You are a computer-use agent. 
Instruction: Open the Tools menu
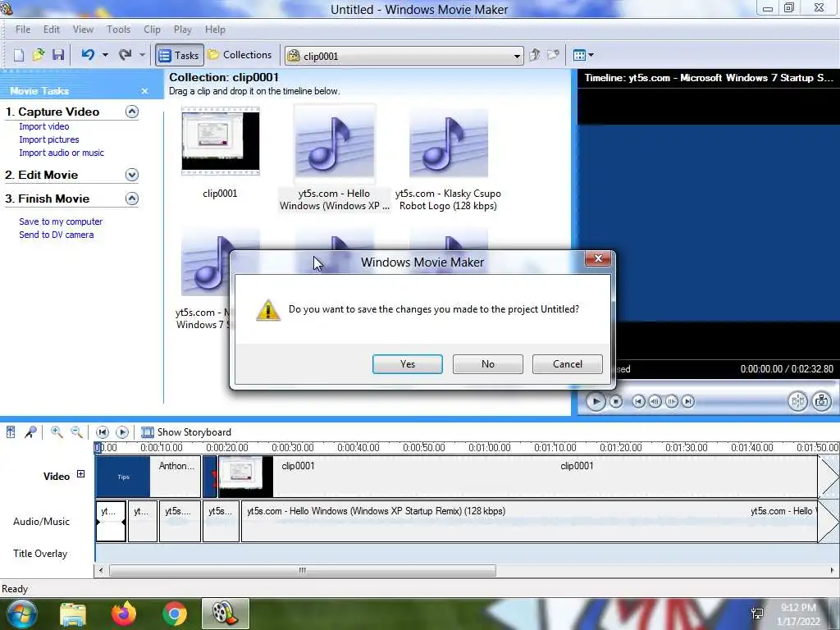click(x=118, y=30)
